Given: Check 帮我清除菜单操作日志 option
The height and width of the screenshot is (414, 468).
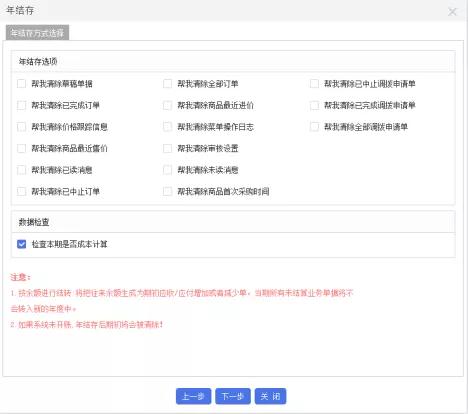Looking at the screenshot, I should click(167, 127).
